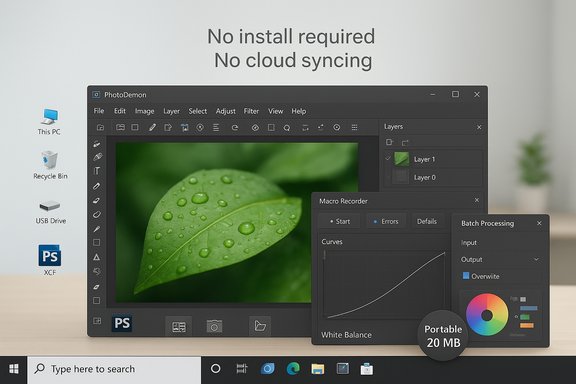576x384 pixels.
Task: Click the Curves graph line
Action: click(x=386, y=285)
